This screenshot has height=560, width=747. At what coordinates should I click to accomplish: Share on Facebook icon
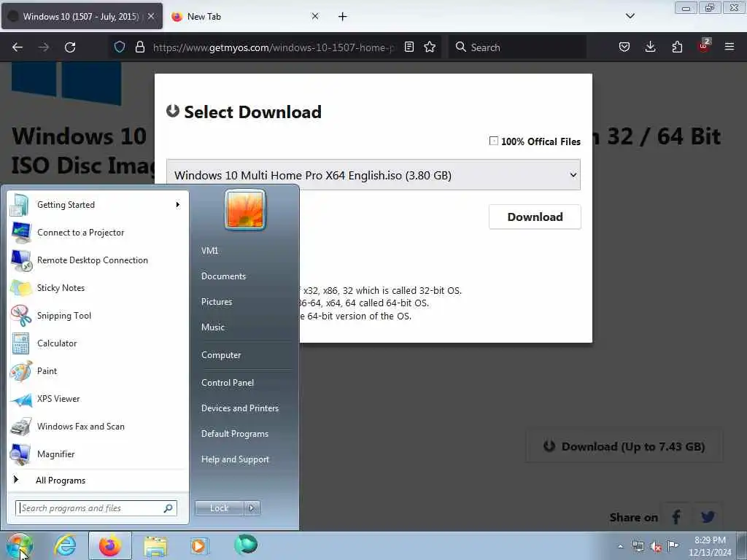click(x=676, y=517)
